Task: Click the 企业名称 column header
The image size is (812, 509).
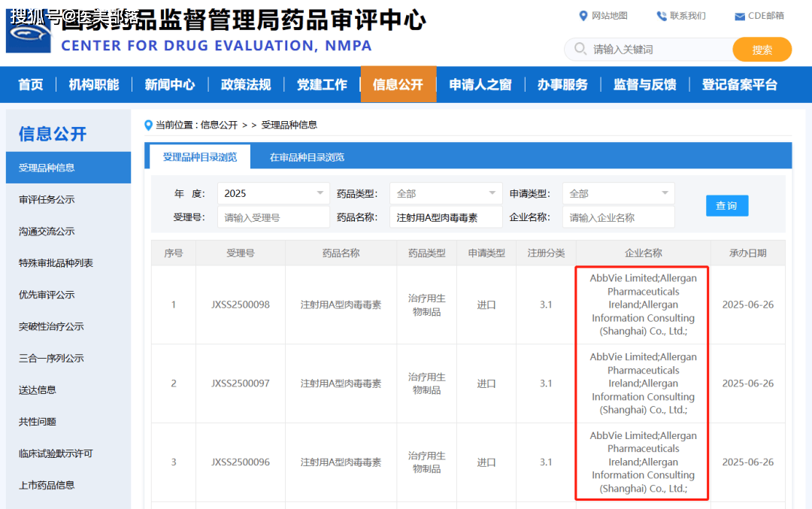Action: pyautogui.click(x=643, y=253)
